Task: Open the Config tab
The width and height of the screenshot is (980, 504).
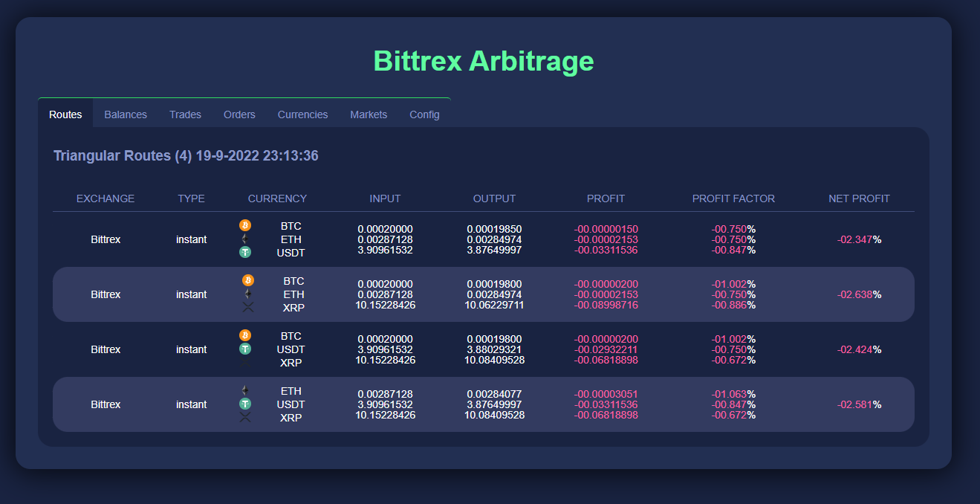Action: coord(424,114)
